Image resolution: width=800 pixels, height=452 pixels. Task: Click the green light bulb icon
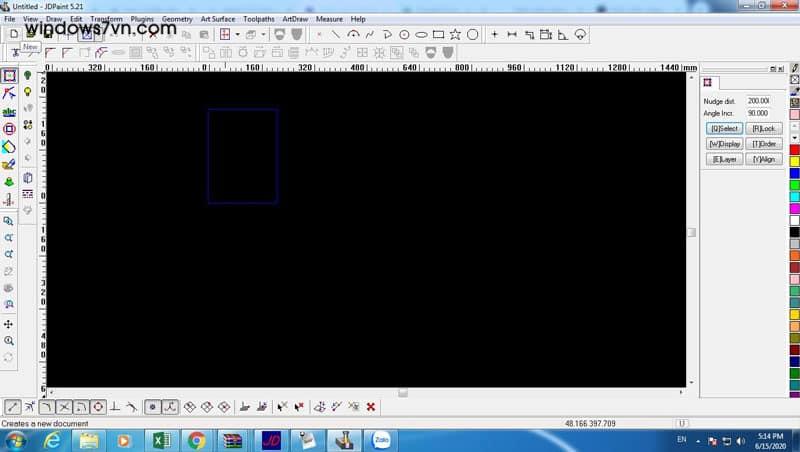pos(28,76)
